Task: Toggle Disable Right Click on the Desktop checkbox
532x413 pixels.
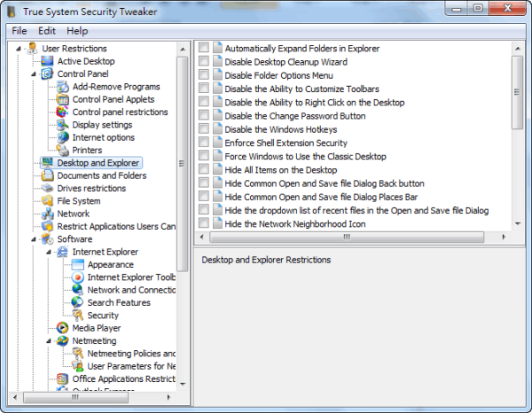Action: [x=204, y=101]
